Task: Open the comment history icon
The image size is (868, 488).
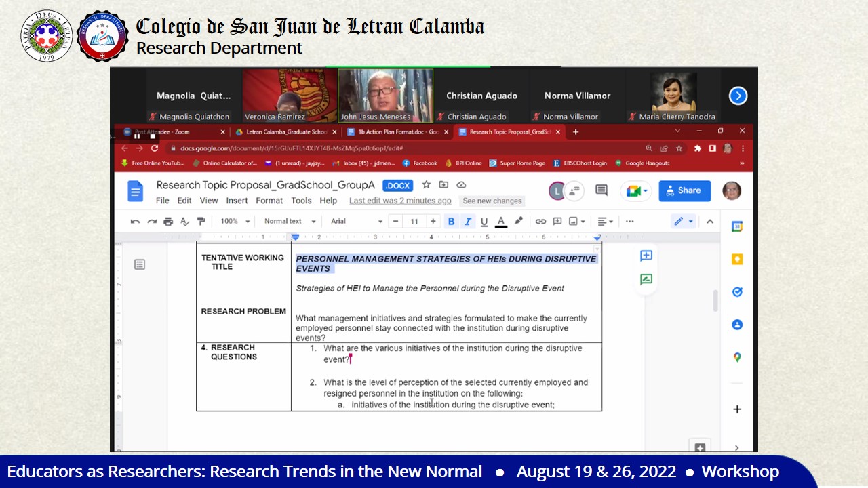Action: 601,190
